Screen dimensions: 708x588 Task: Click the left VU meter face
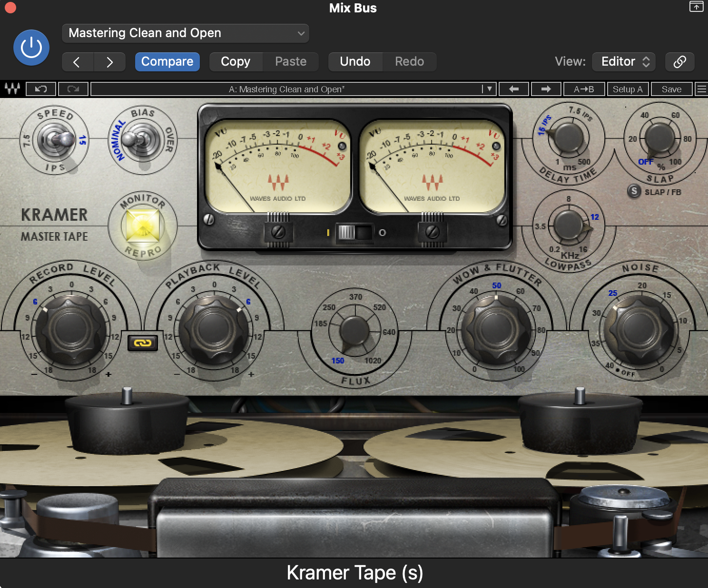(278, 166)
